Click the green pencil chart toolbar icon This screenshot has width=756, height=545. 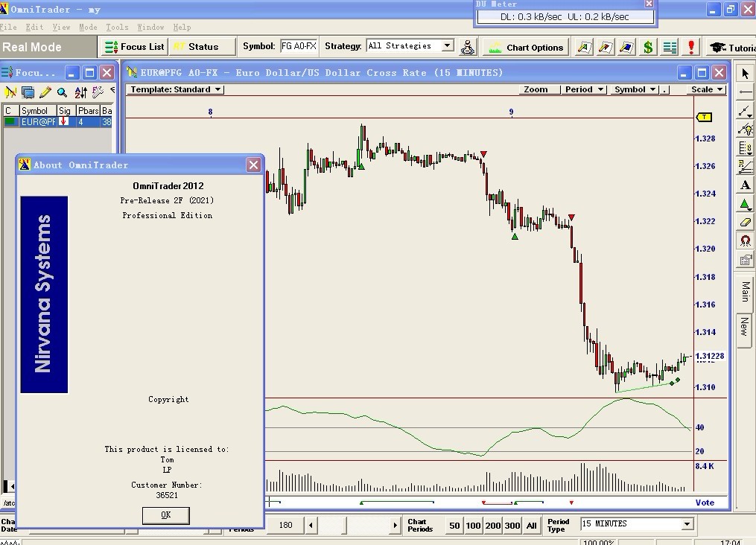pos(585,47)
